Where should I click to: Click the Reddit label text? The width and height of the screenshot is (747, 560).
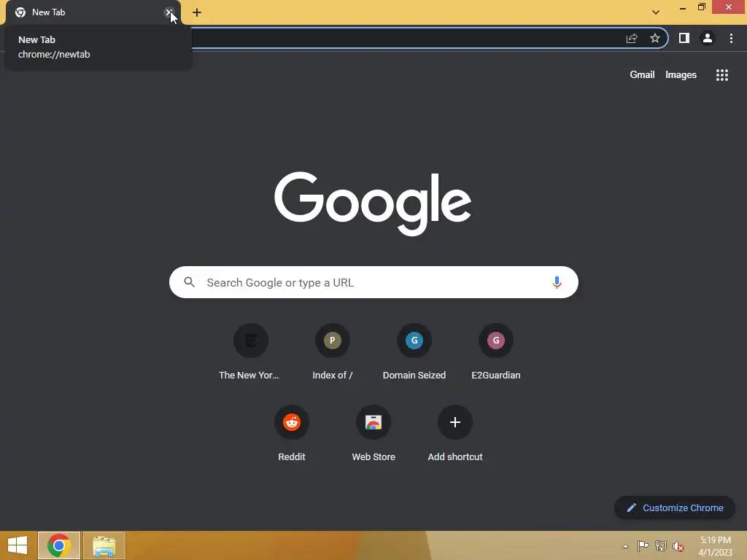(292, 456)
